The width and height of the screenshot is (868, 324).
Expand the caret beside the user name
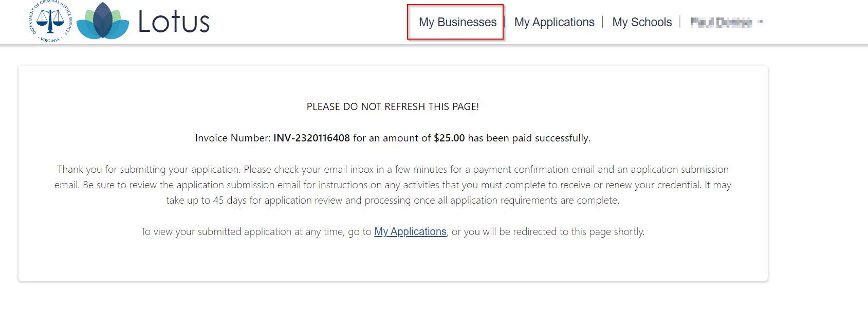pyautogui.click(x=761, y=22)
